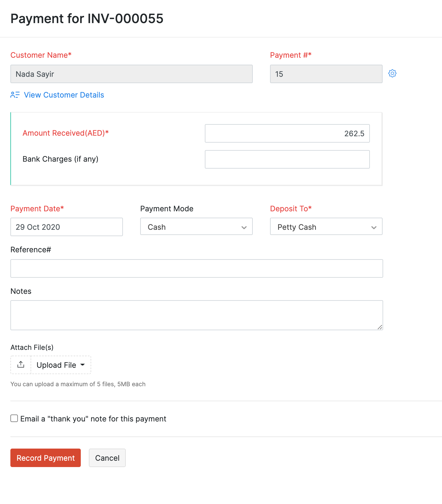442x504 pixels.
Task: Click the Payment # field showing 15
Action: pyautogui.click(x=326, y=74)
